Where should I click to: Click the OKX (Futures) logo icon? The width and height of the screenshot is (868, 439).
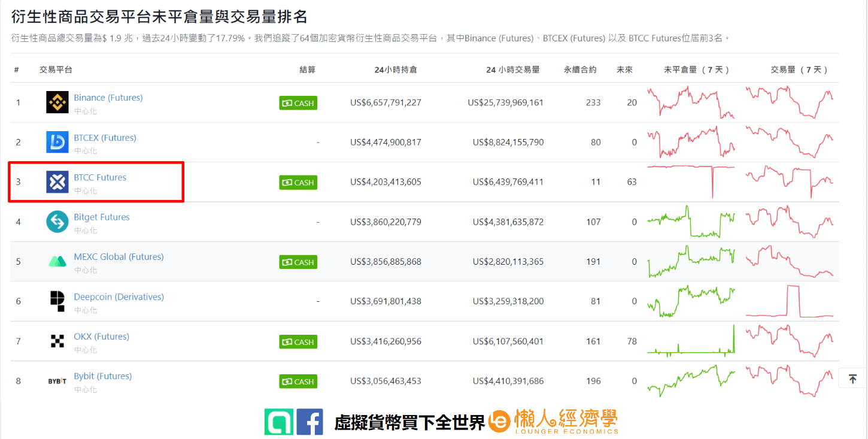tap(57, 341)
